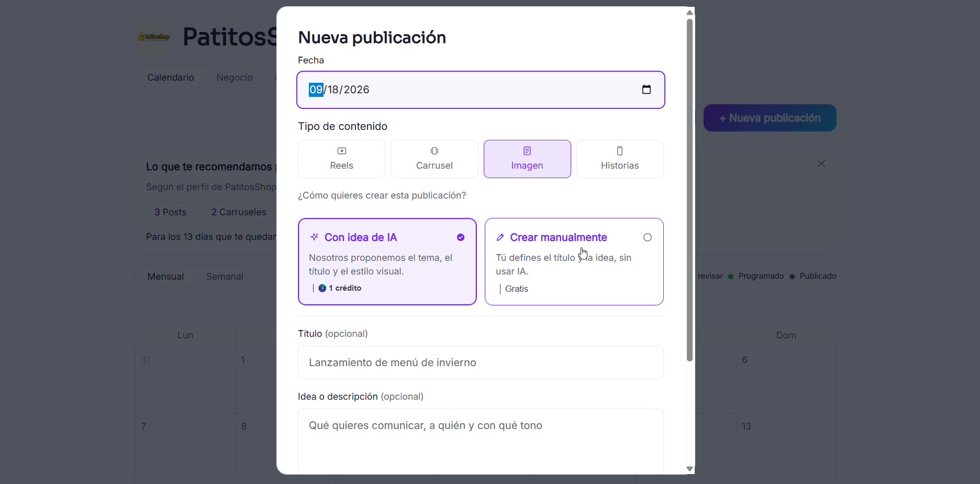Switch to Semanal view
The width and height of the screenshot is (980, 484).
tap(225, 277)
